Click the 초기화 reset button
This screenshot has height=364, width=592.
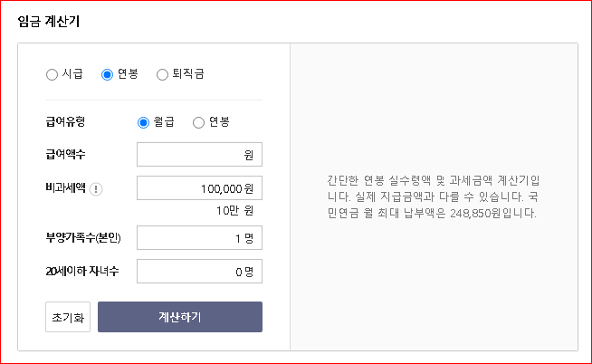[68, 317]
